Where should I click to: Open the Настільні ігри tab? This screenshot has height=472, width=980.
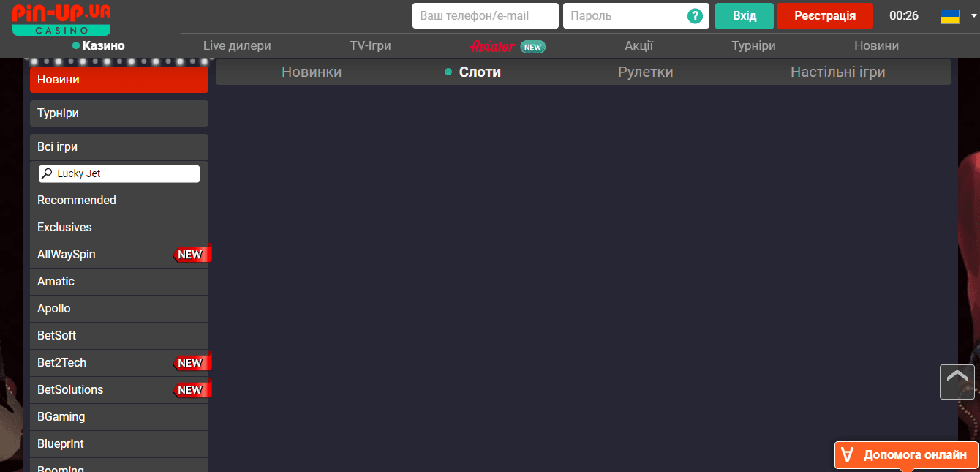[x=837, y=72]
